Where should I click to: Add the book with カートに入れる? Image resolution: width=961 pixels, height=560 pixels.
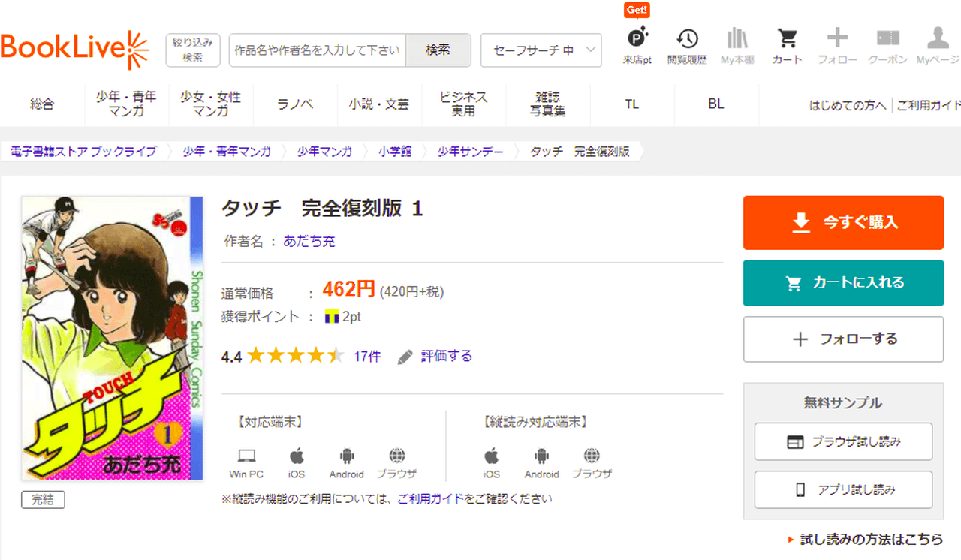(843, 283)
